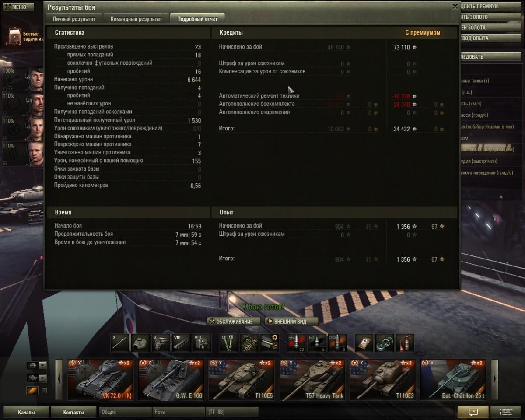The width and height of the screenshot is (525, 420).
Task: Click the Продолжительность боя row
Action: tap(128, 234)
